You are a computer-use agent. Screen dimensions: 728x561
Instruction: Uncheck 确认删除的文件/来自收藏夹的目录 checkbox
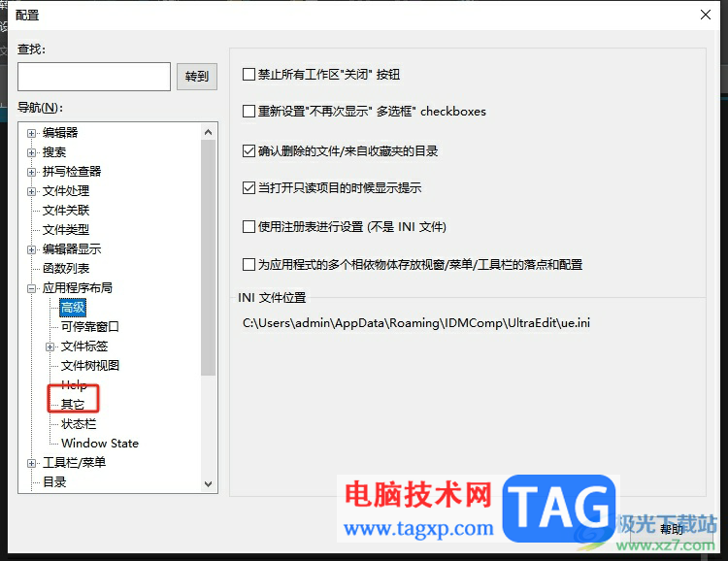point(248,151)
